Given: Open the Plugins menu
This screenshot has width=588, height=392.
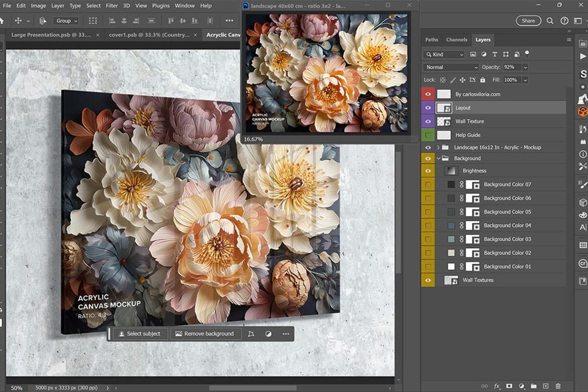Looking at the screenshot, I should 160,6.
